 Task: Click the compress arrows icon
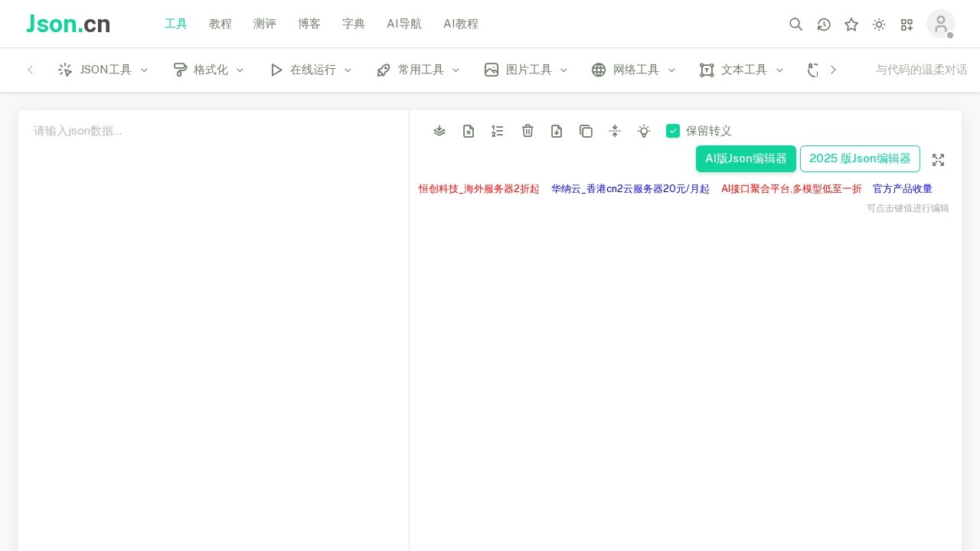(615, 131)
